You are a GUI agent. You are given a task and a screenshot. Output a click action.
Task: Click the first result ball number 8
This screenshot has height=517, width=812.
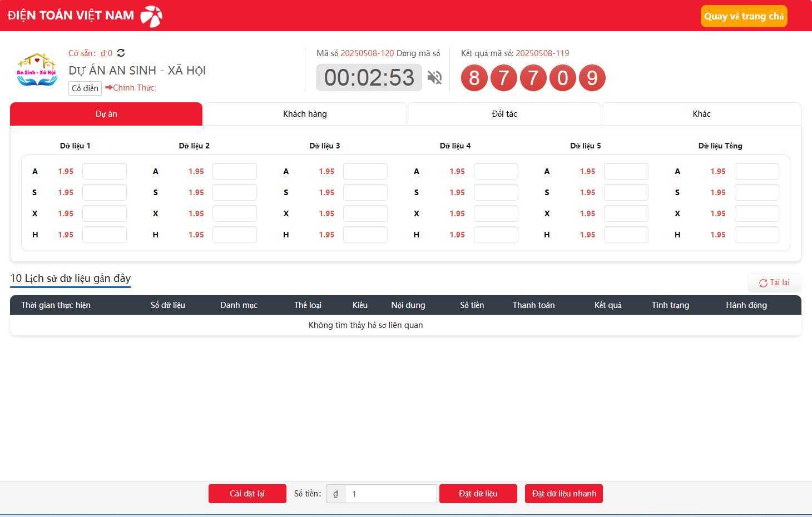pyautogui.click(x=474, y=78)
